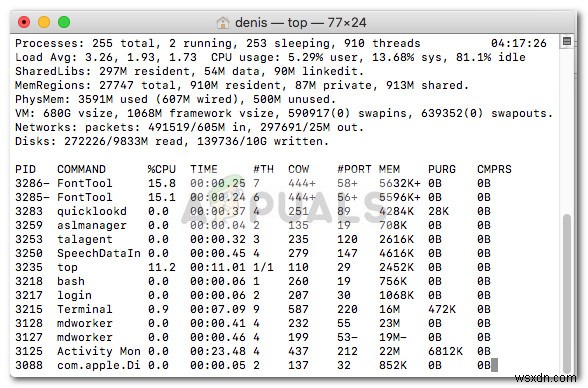
Task: Click the home folder icon in title bar
Action: (x=223, y=23)
